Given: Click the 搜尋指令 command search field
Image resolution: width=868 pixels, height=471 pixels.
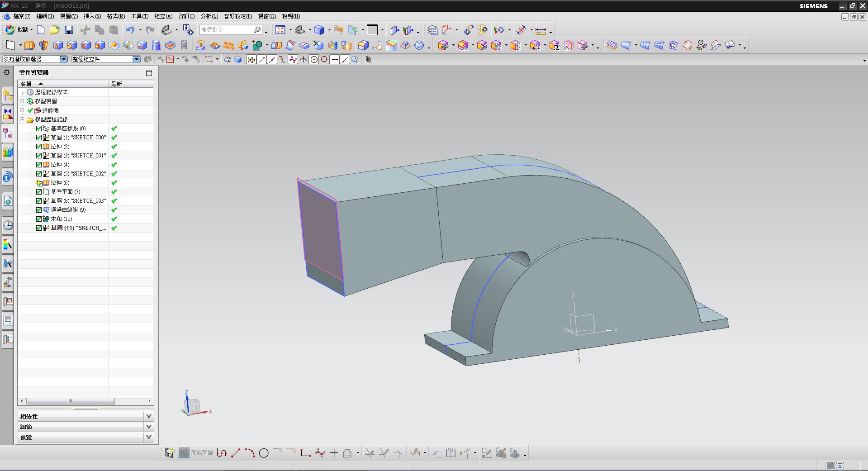Looking at the screenshot, I should [x=231, y=30].
